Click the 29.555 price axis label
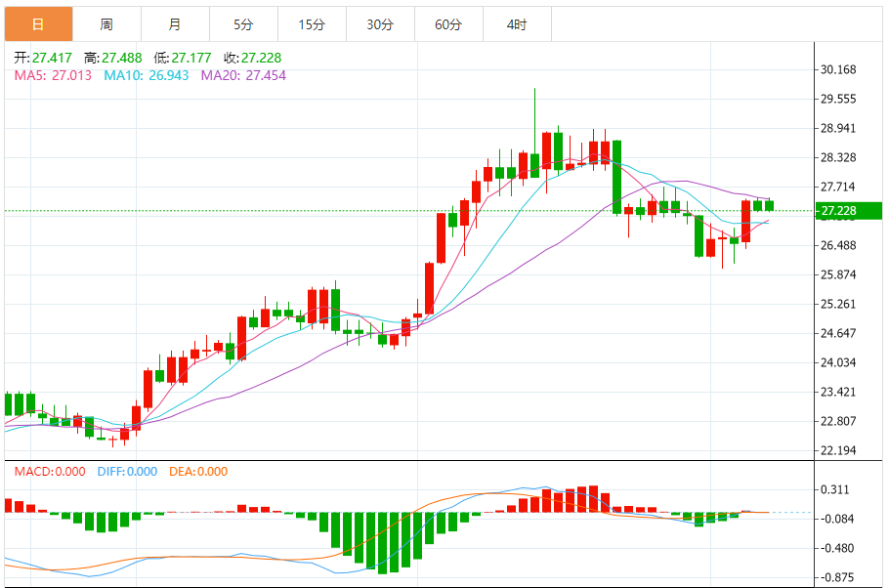The image size is (889, 588). pos(838,100)
